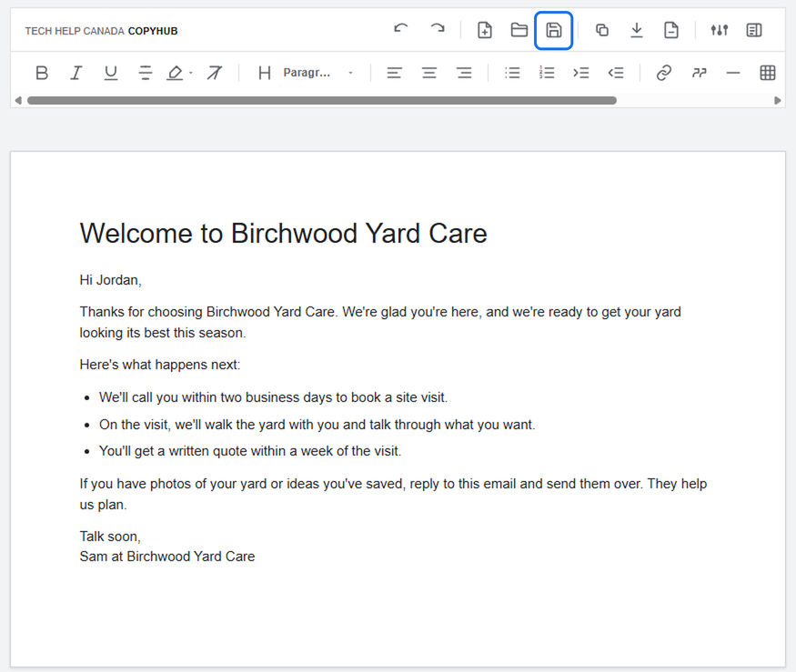The image size is (796, 672).
Task: Insert a link with the chain icon
Action: [x=664, y=73]
